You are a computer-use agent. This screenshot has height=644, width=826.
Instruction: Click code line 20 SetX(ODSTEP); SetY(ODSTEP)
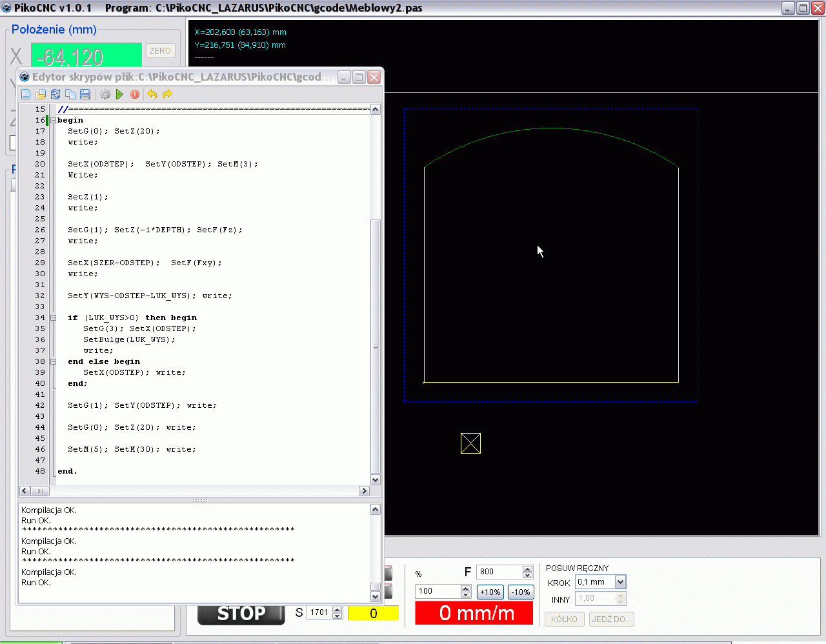coord(163,164)
